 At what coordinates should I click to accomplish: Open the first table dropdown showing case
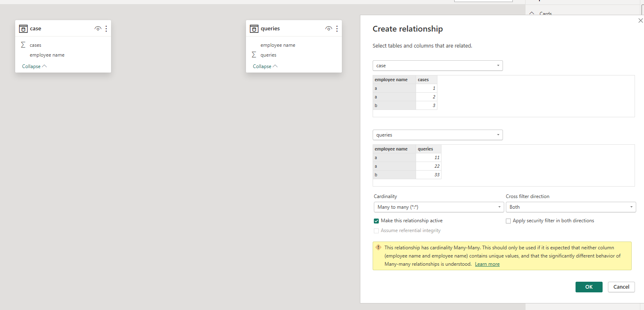(437, 66)
